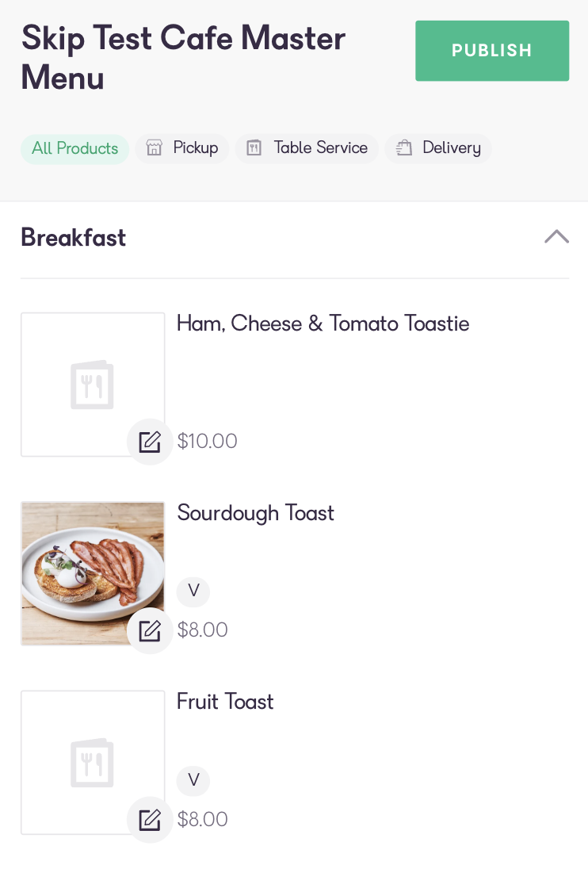Switch to the Pickup filter
The image size is (588, 869).
pos(182,148)
